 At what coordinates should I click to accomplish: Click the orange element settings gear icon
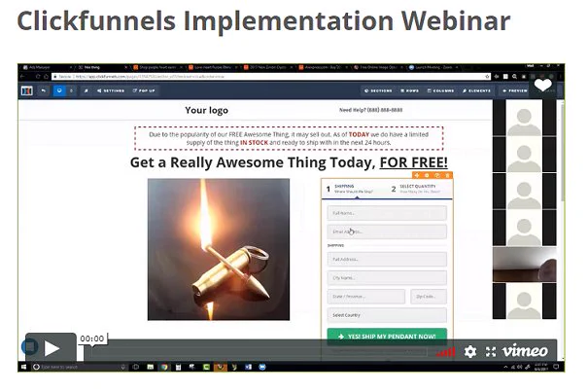pyautogui.click(x=427, y=175)
